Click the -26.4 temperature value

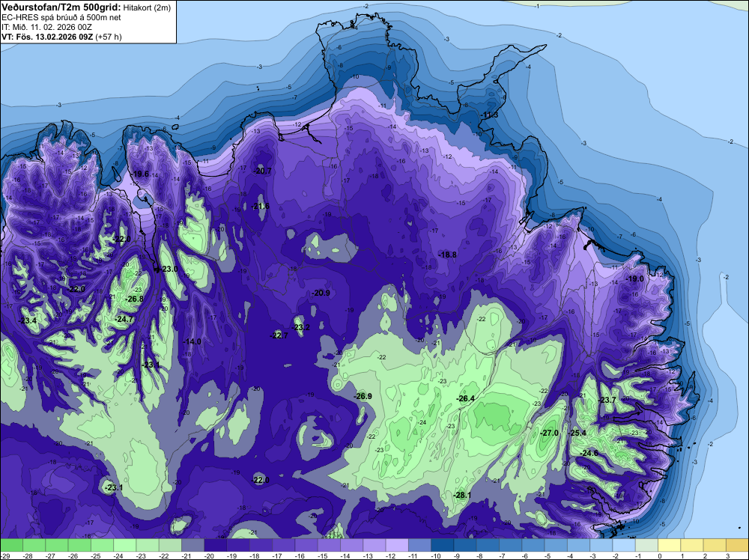tap(466, 398)
